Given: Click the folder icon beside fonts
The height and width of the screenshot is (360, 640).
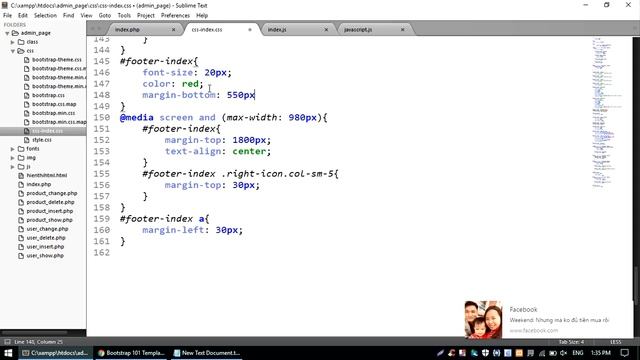Looking at the screenshot, I should point(21,149).
